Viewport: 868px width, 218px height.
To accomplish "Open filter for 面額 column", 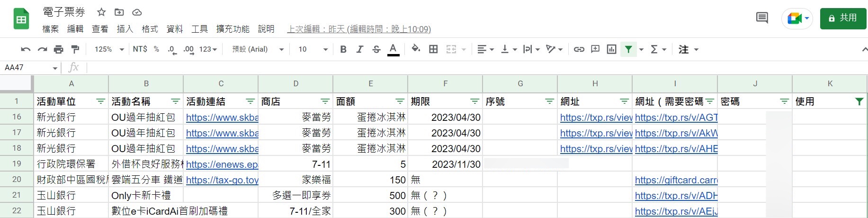I will (x=400, y=101).
